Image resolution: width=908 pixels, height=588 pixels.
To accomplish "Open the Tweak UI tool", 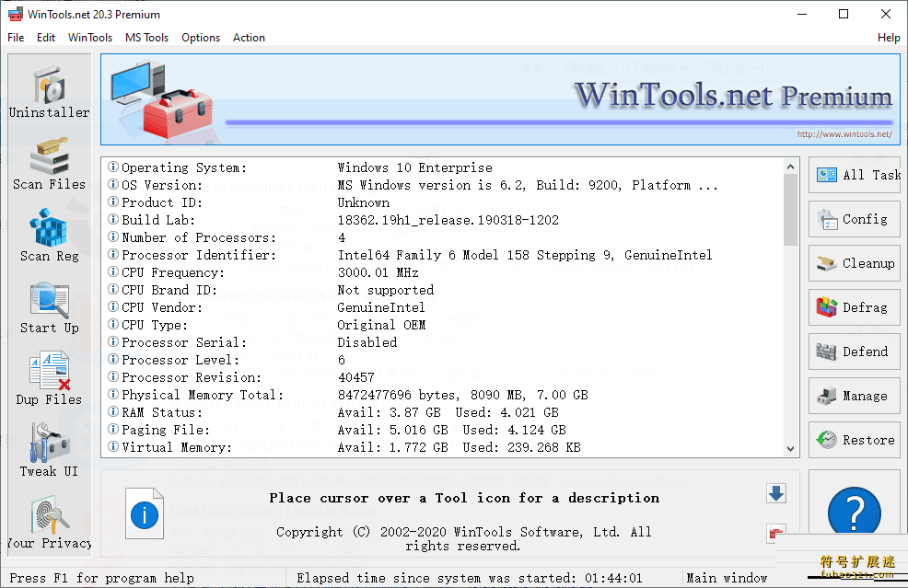I will (x=49, y=450).
